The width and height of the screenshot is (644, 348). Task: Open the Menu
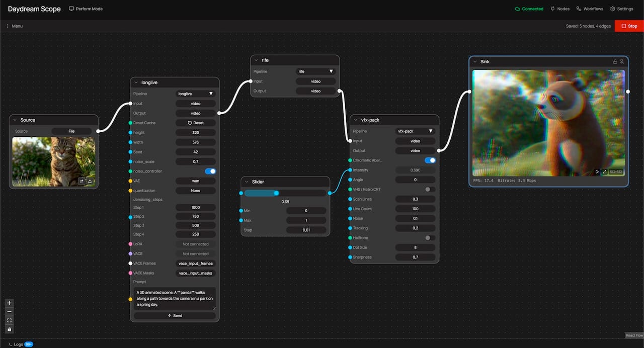point(14,26)
